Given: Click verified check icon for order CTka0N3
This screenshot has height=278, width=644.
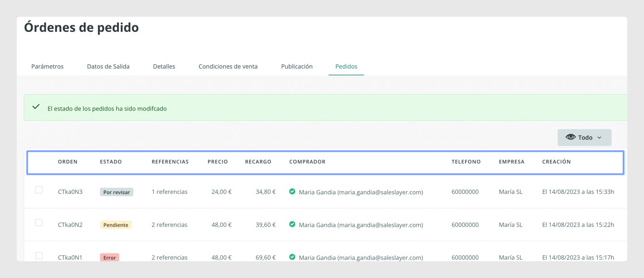Looking at the screenshot, I should [x=292, y=191].
